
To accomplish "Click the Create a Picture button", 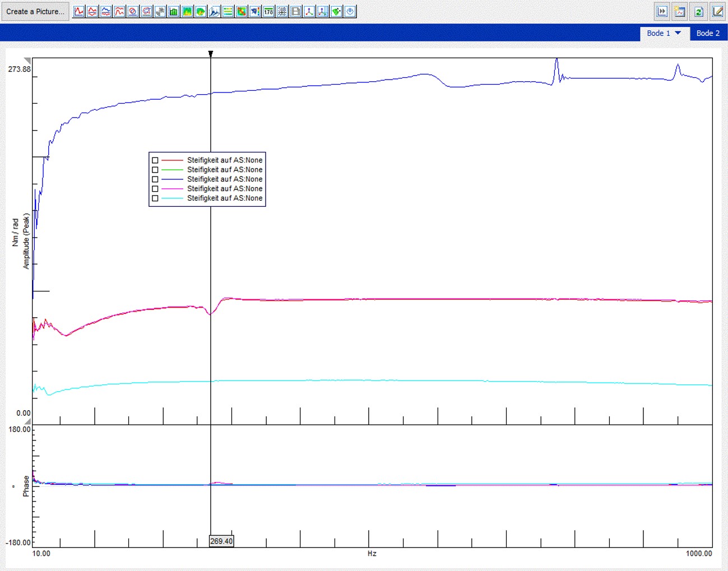I will click(35, 11).
